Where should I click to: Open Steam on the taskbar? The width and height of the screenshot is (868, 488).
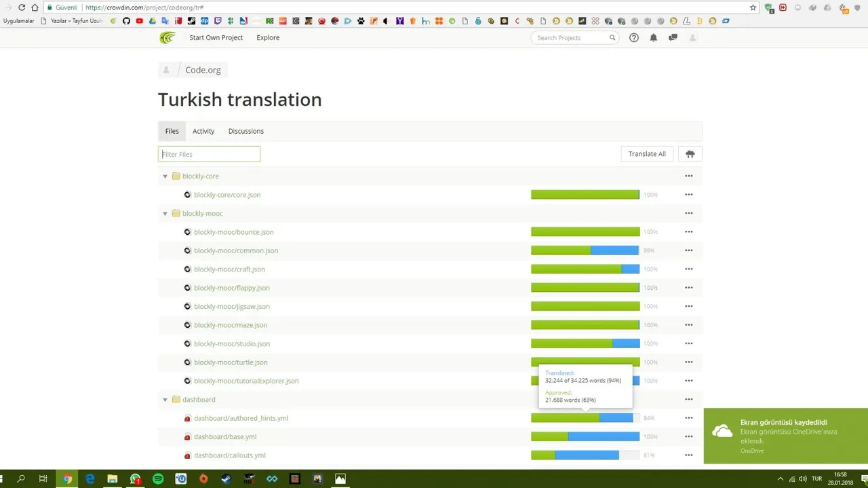(226, 478)
